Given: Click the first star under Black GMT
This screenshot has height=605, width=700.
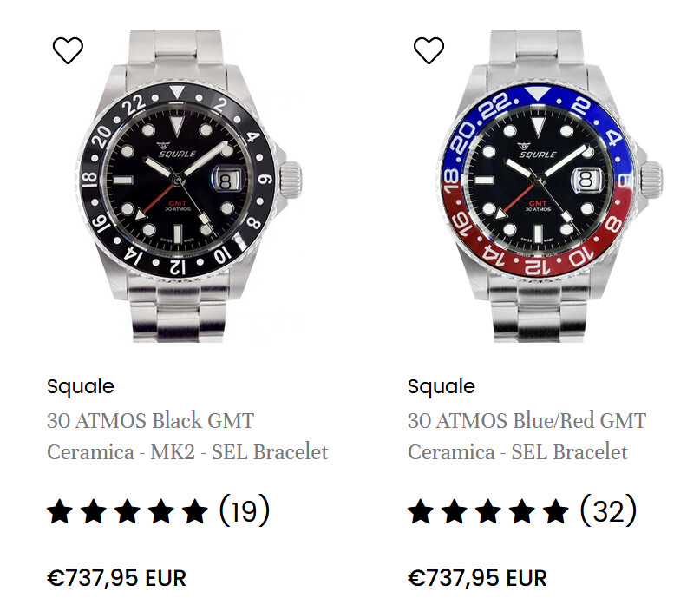Looking at the screenshot, I should 60,511.
